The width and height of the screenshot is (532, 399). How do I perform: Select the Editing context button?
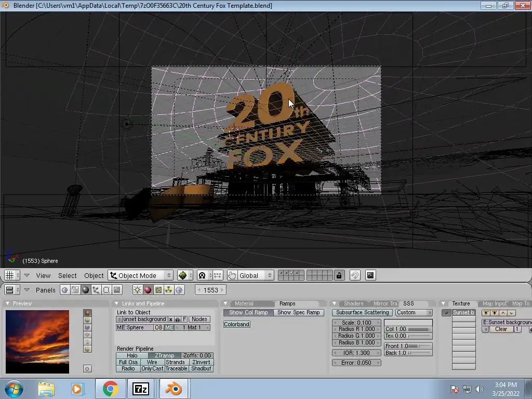[106, 290]
